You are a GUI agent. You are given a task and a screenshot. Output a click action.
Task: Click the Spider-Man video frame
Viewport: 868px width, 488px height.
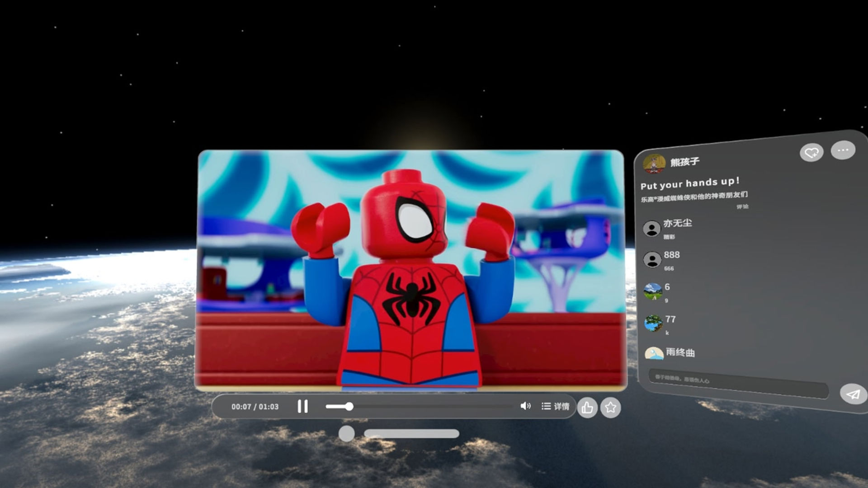[410, 270]
